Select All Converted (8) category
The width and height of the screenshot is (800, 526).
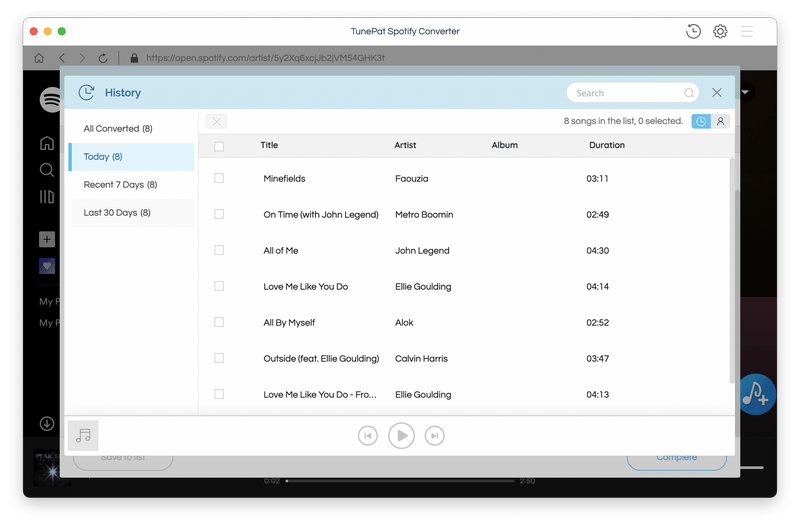point(132,129)
